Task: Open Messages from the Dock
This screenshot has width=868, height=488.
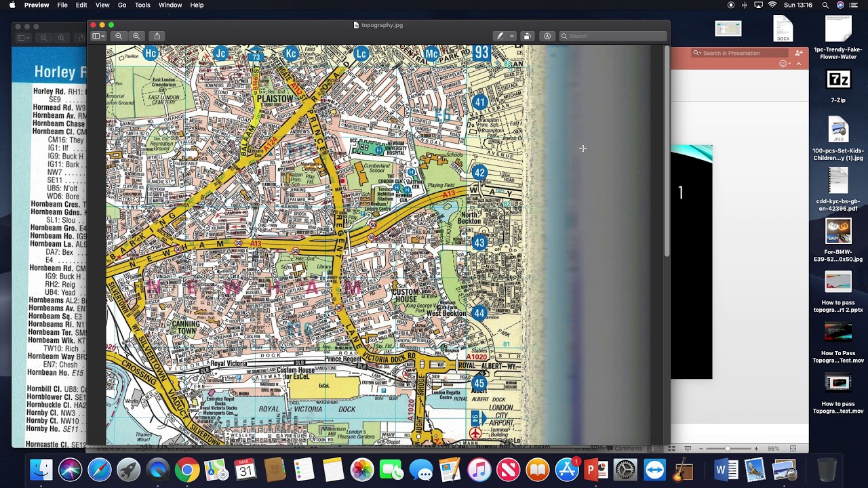Action: (x=420, y=470)
